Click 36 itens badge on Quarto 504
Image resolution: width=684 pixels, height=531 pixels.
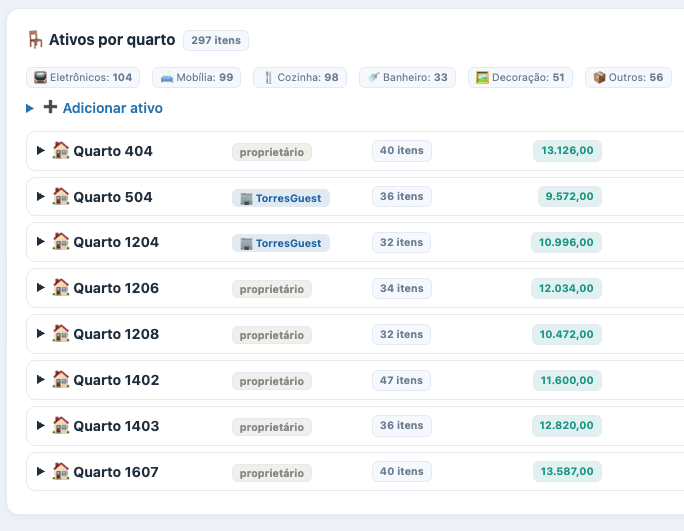click(402, 196)
